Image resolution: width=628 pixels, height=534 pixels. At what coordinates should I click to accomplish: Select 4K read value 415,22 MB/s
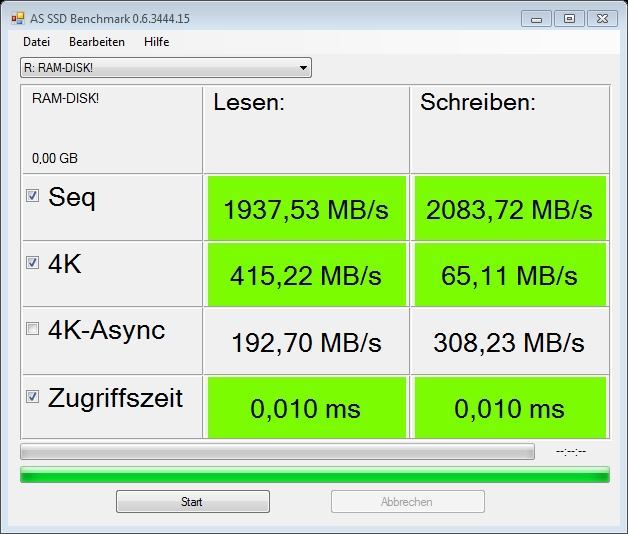pos(306,276)
